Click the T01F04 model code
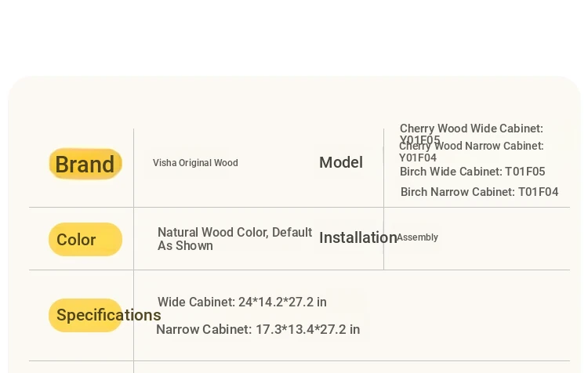Screen dimensions: 588x373 [539, 191]
